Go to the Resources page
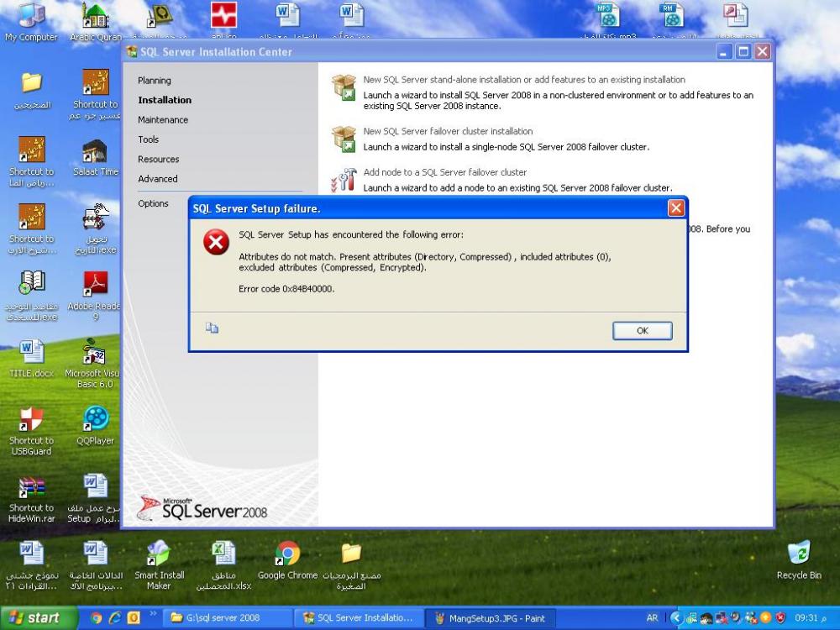Screen dimensions: 840x630 [x=159, y=159]
